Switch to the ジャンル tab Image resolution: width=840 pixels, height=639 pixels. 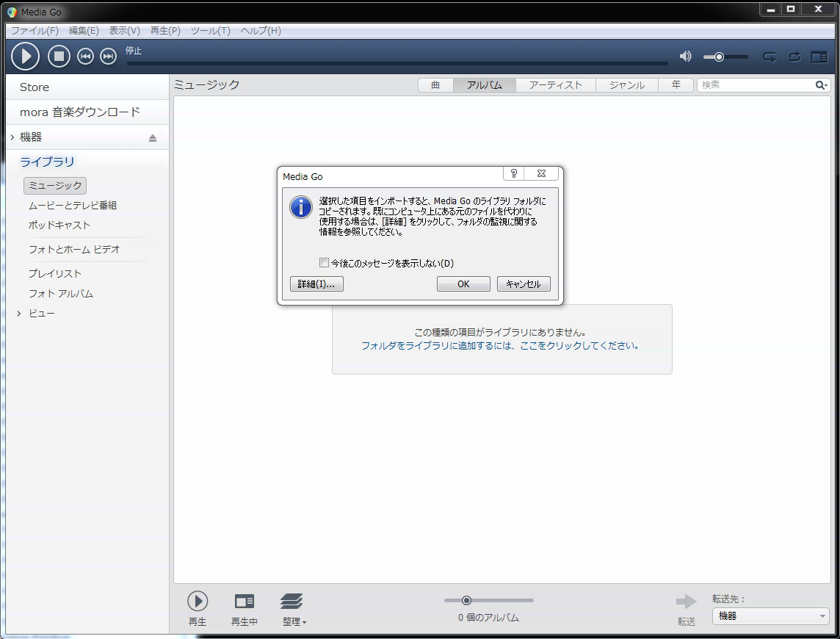(627, 84)
